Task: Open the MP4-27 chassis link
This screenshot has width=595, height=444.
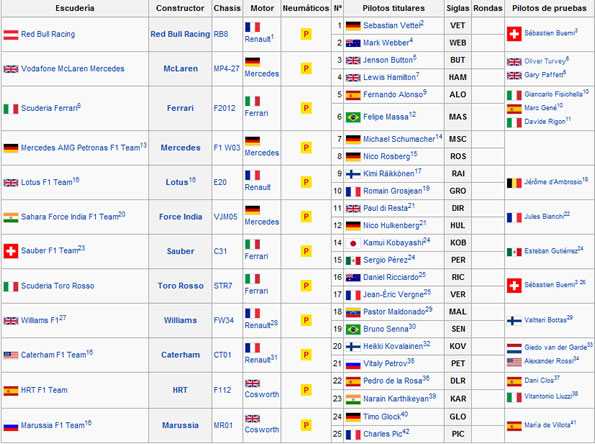Action: 226,69
